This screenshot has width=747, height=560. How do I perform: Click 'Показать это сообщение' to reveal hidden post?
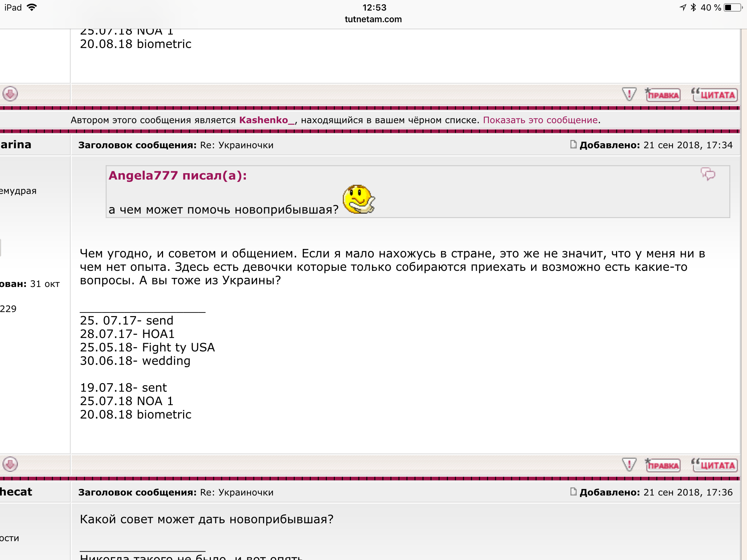click(540, 120)
